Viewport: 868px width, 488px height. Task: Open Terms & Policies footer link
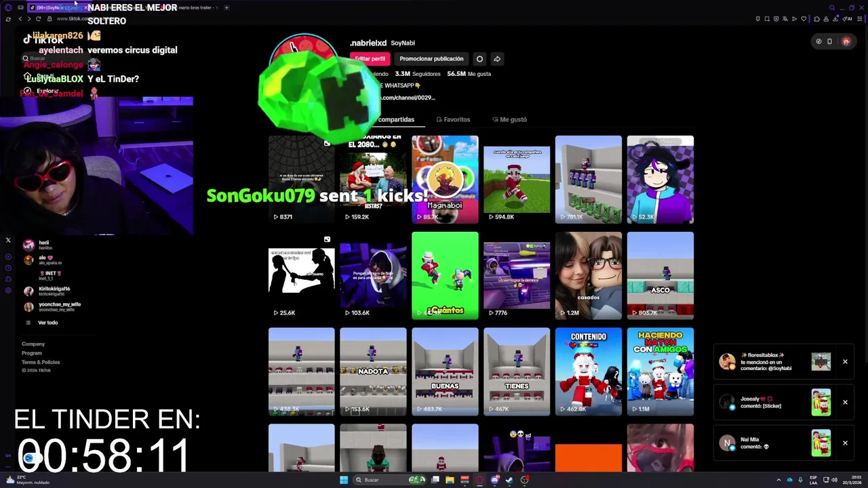pyautogui.click(x=41, y=362)
